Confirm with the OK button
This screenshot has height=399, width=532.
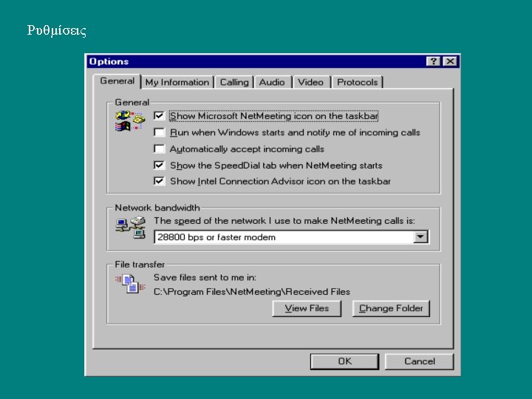(345, 361)
